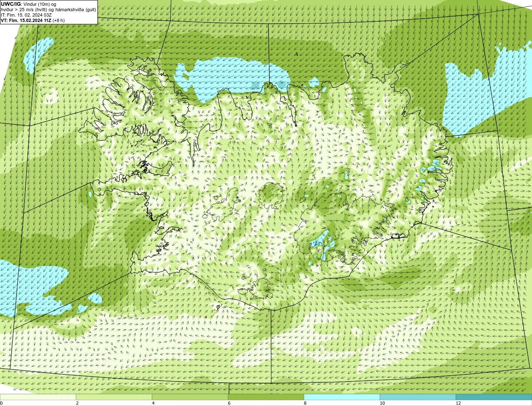Click the teal above-12 m/s legend swatch
The image size is (532, 406).
click(494, 397)
